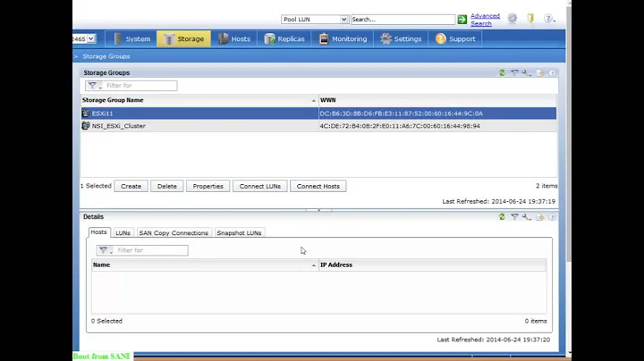Click the Create button
This screenshot has height=361, width=644.
tap(131, 186)
